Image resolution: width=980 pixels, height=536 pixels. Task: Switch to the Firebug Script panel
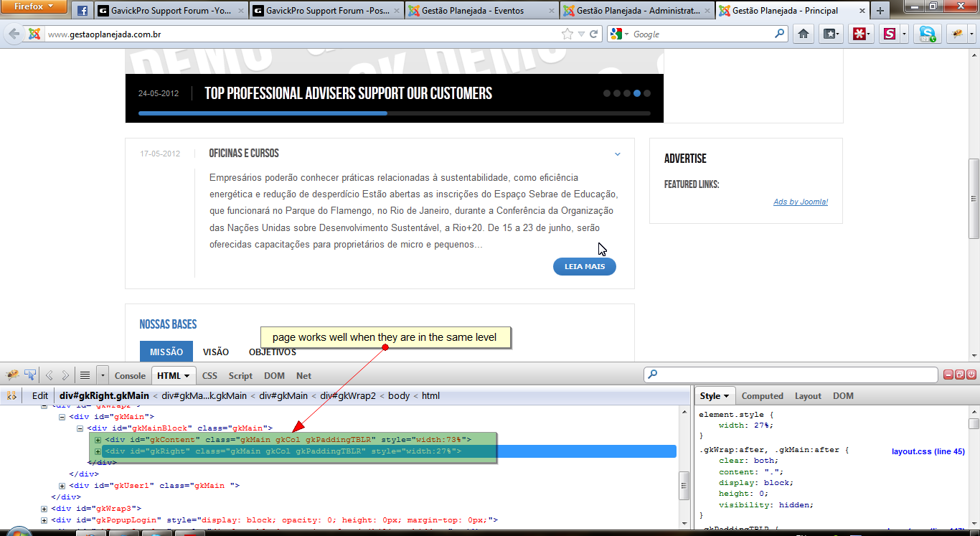[240, 375]
